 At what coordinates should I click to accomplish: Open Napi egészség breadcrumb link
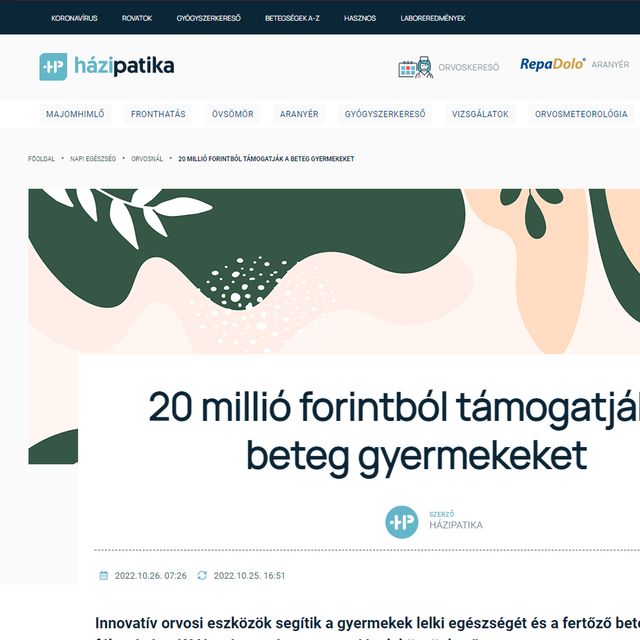click(x=93, y=159)
